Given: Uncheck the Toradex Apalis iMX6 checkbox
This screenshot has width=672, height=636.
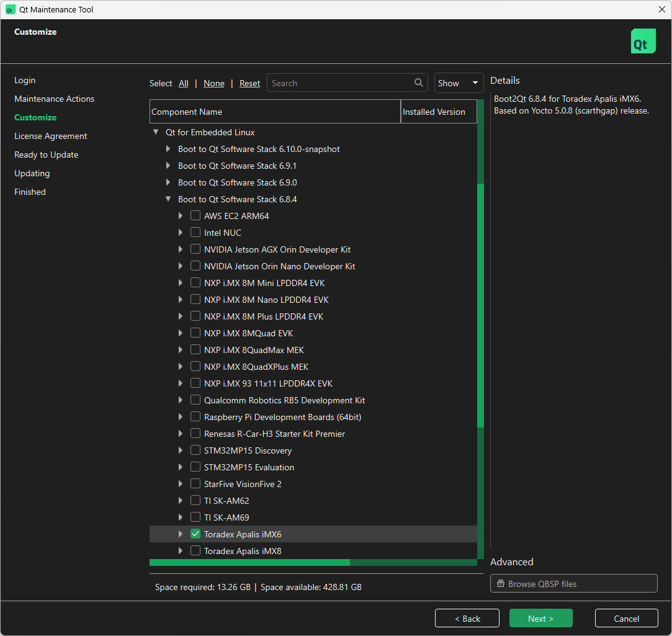Looking at the screenshot, I should (x=195, y=534).
